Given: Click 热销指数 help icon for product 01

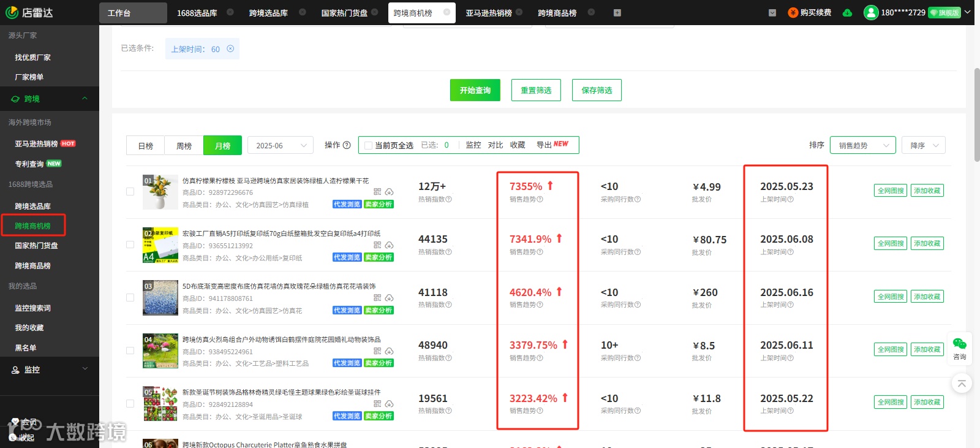Looking at the screenshot, I should click(448, 199).
